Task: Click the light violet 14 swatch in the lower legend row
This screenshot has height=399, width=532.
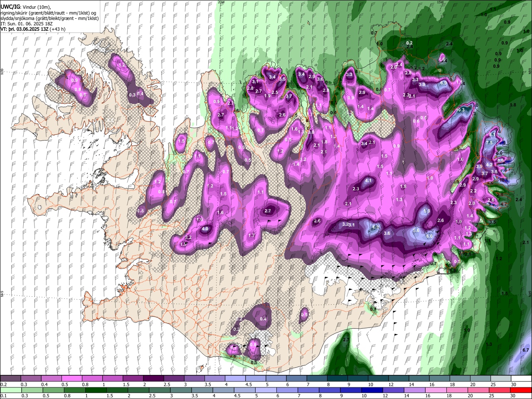Action: pos(415,390)
